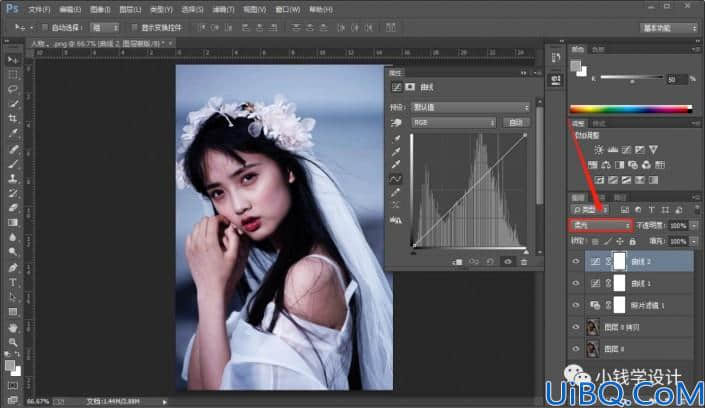
Task: Delete the adjustment layer using trash icon
Action: tap(524, 262)
